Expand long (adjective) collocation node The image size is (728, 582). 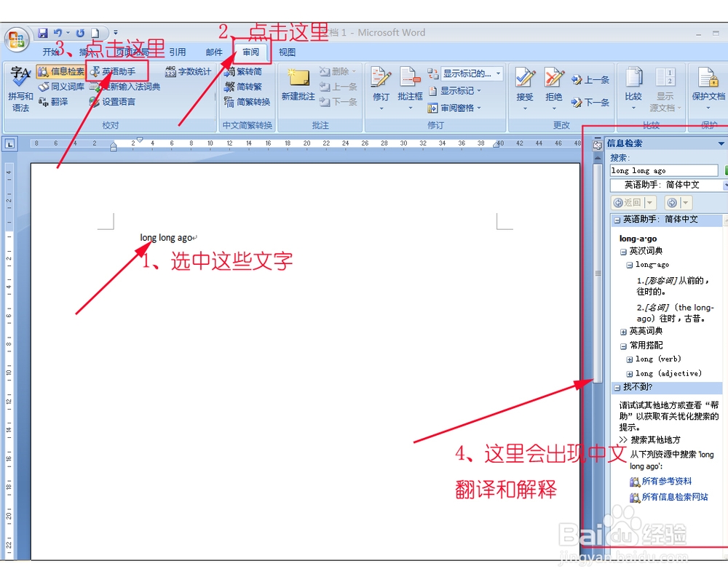pyautogui.click(x=630, y=374)
